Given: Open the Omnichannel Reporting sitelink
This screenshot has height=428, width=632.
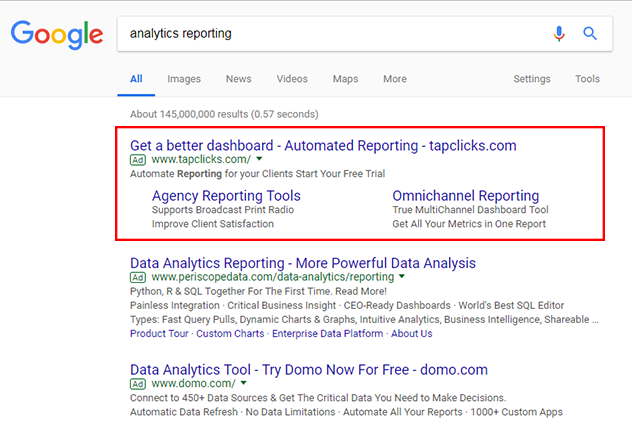Looking at the screenshot, I should (x=466, y=196).
